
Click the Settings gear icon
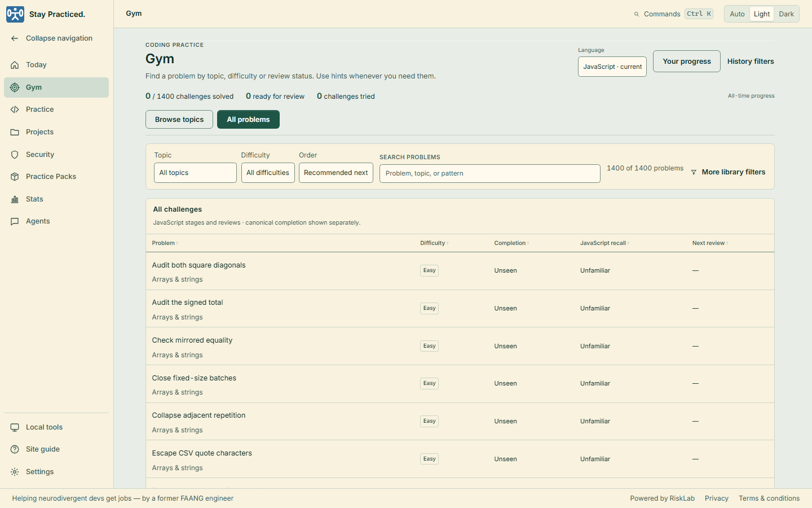tap(15, 472)
